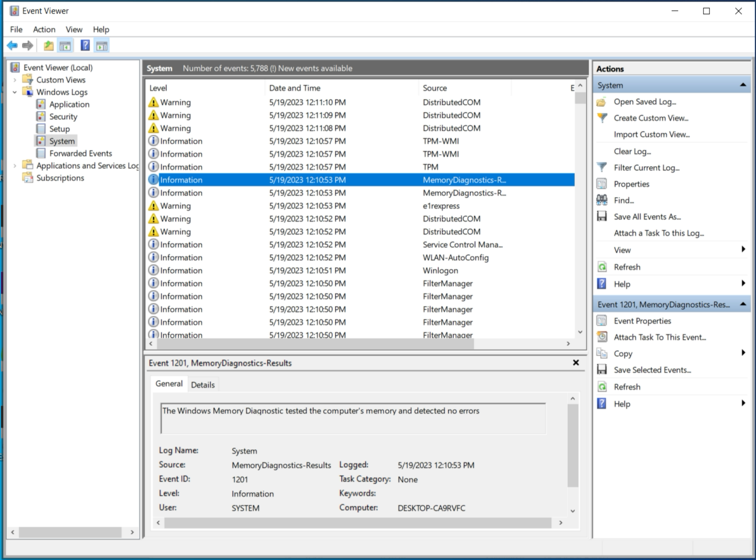Image resolution: width=756 pixels, height=560 pixels.
Task: Open a saved log using the folder icon
Action: (x=601, y=101)
